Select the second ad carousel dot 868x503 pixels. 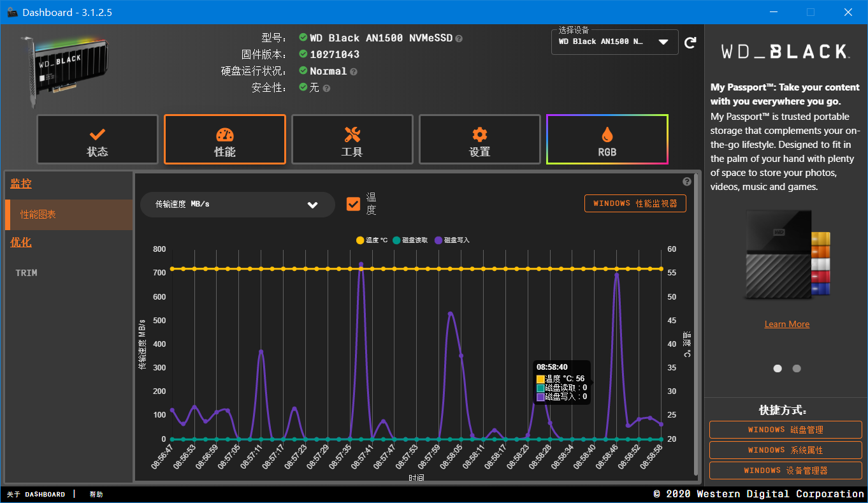pos(797,368)
